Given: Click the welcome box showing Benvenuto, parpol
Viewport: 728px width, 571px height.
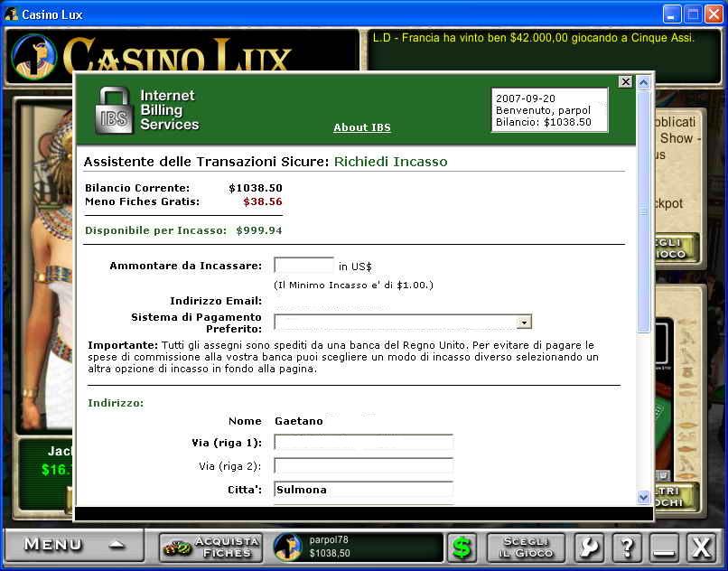Looking at the screenshot, I should tap(550, 110).
